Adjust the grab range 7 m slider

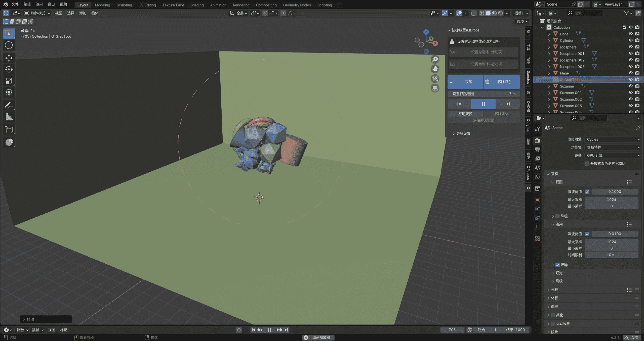click(484, 94)
